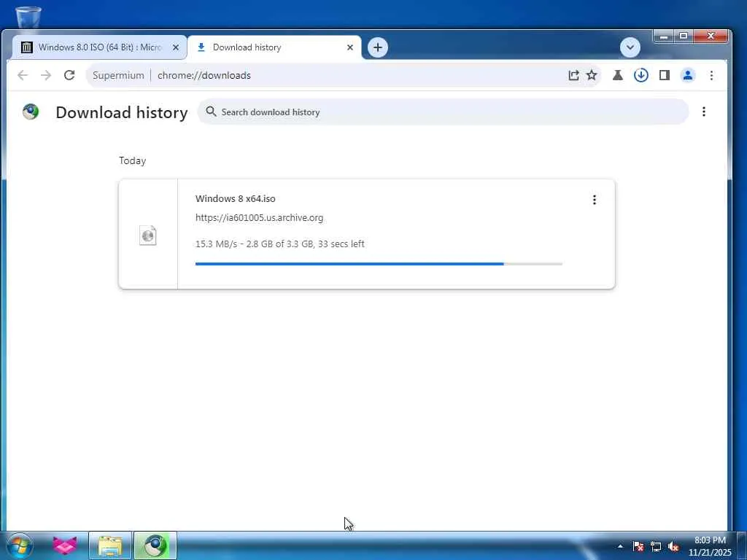Viewport: 747px width, 560px height.
Task: Click the Search download history field
Action: (x=443, y=112)
